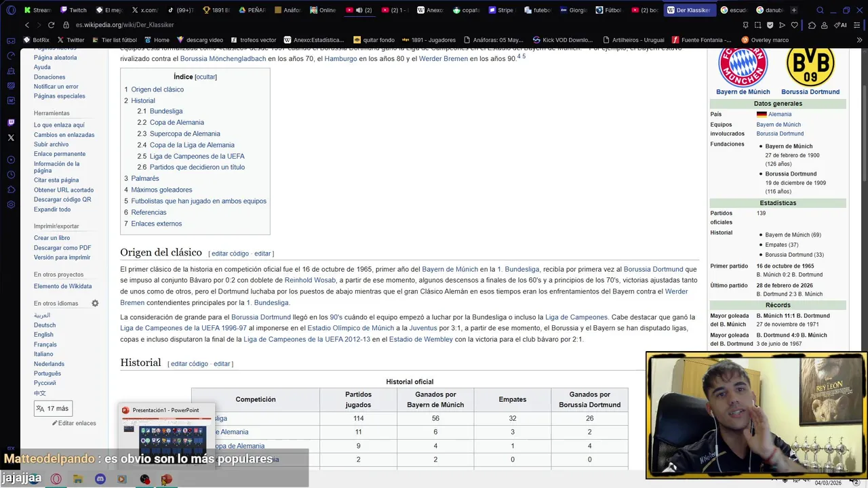The image size is (868, 488).
Task: Jump to Máximos goleadores section
Action: (x=161, y=190)
